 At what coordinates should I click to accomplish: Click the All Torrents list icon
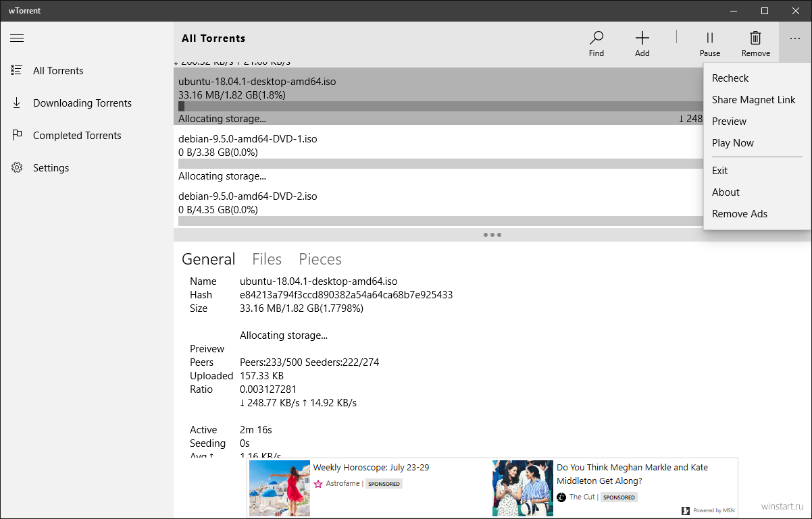pyautogui.click(x=17, y=70)
